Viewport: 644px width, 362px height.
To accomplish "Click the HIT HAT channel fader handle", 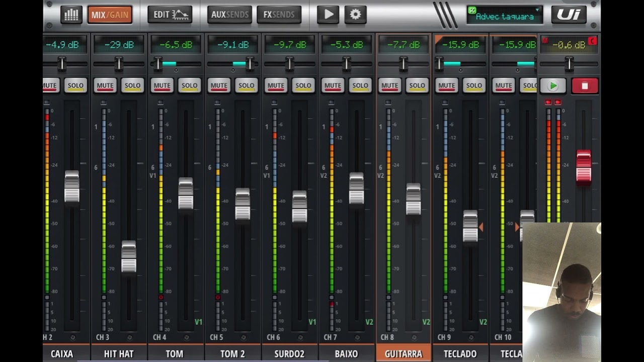I will point(129,257).
